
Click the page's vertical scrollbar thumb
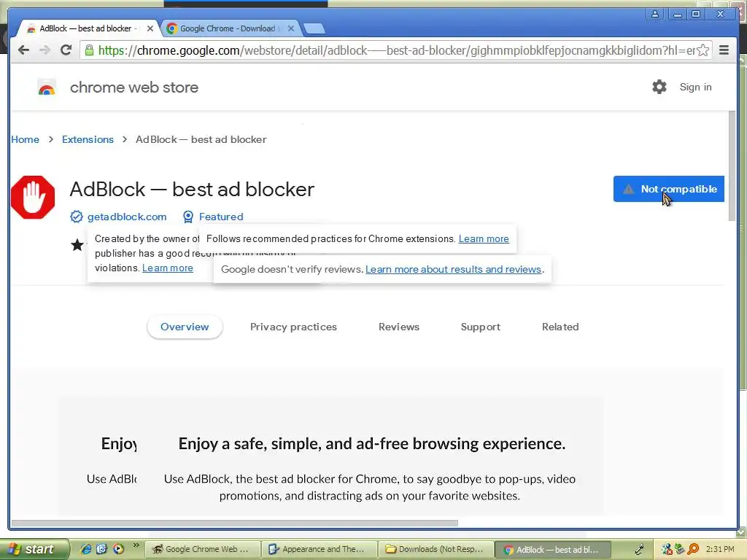point(732,166)
